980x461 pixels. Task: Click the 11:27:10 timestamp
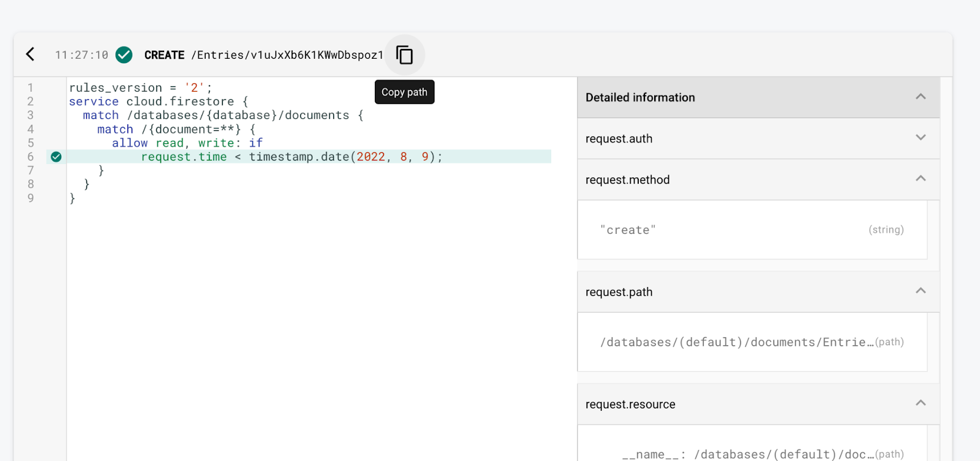pos(81,55)
